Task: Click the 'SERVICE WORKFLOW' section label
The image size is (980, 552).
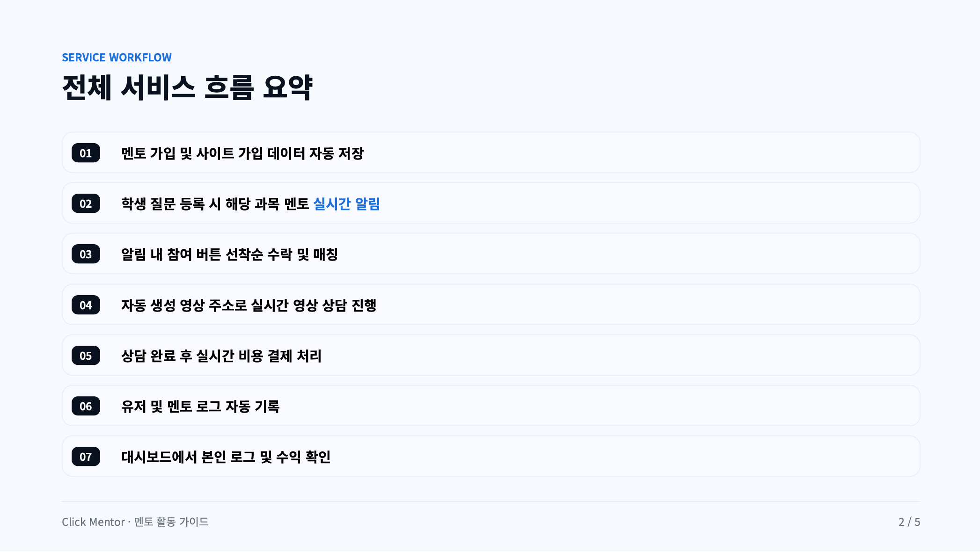Action: click(x=117, y=58)
